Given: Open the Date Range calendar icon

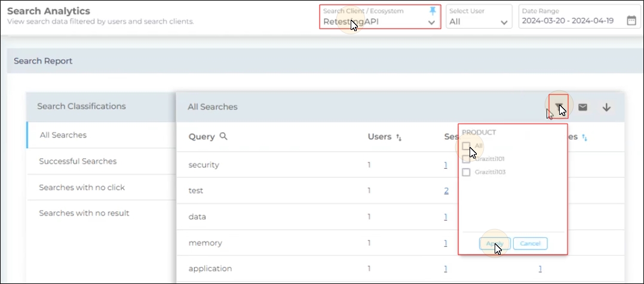Looking at the screenshot, I should (631, 21).
